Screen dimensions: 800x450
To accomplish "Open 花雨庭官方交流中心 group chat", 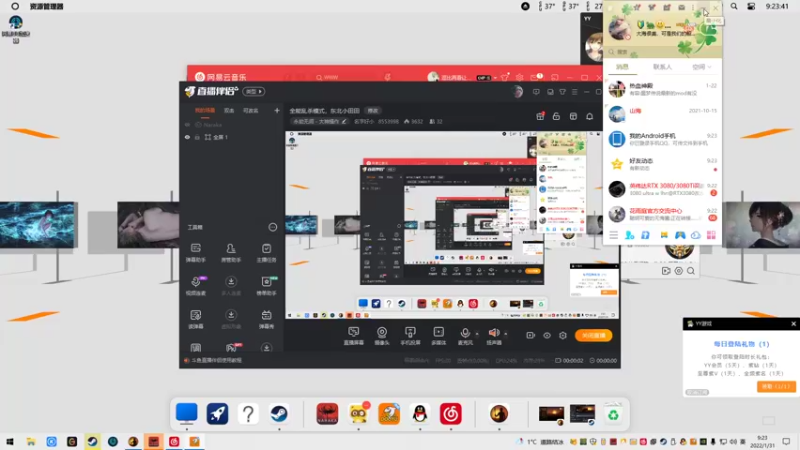I will [x=662, y=214].
